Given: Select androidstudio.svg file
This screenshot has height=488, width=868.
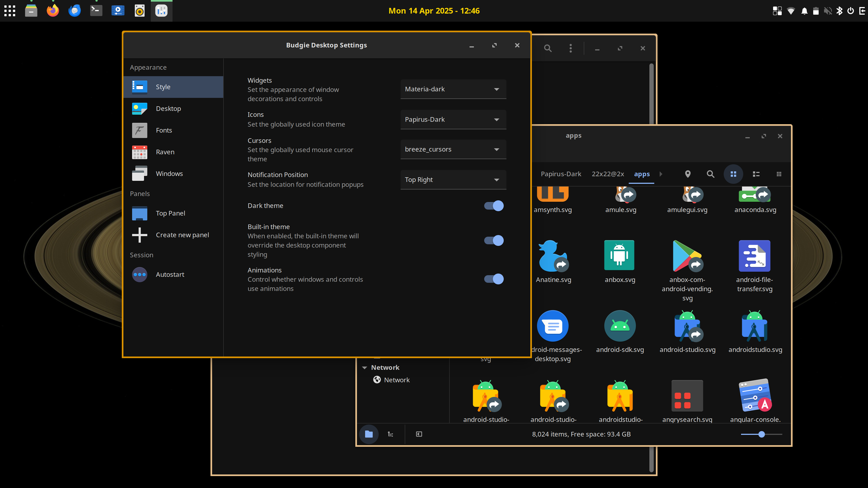Looking at the screenshot, I should [755, 331].
